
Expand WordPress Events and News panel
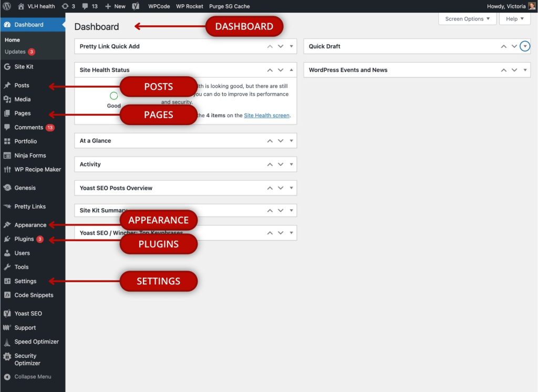pos(525,70)
